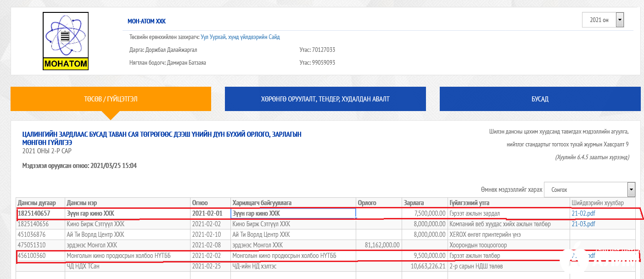Follow Уул Уурхай, хүнд үйлдвэрийн Сайд link
This screenshot has width=644, height=279.
(240, 37)
